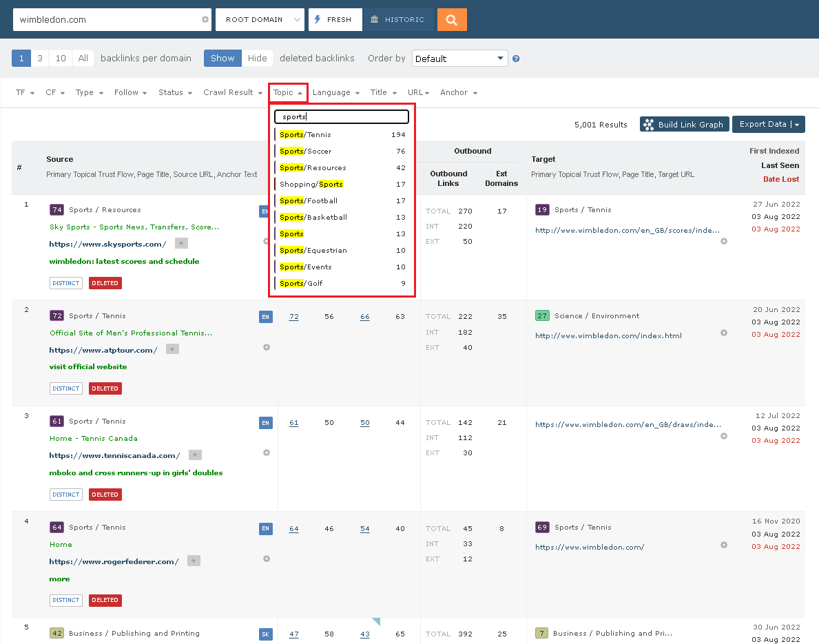Open the Language filter menu
819x644 pixels.
335,92
